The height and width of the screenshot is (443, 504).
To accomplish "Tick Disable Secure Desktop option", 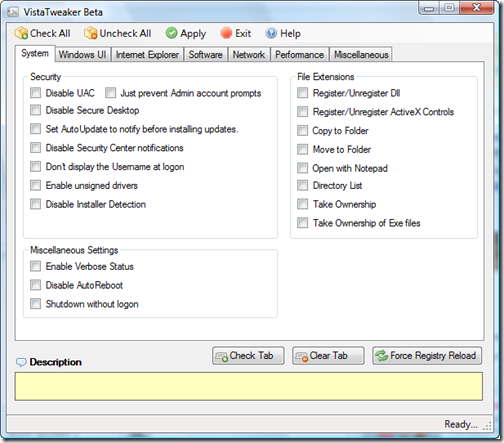I will pos(35,110).
